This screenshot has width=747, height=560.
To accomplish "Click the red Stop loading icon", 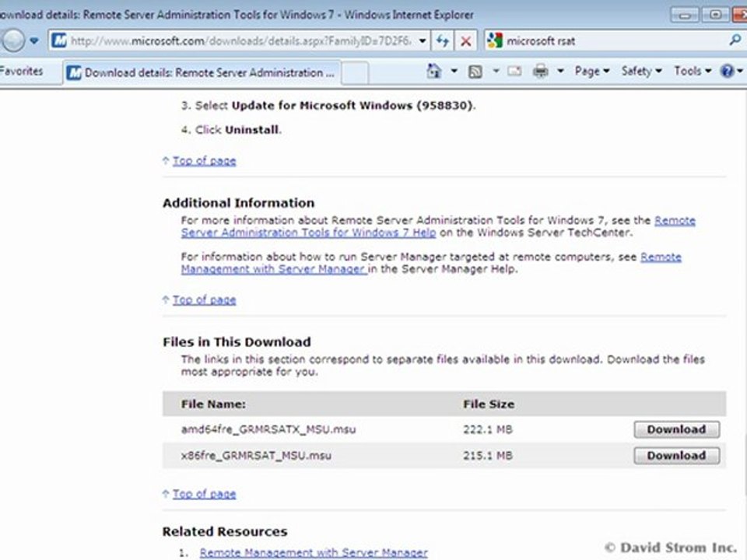I will [x=466, y=41].
